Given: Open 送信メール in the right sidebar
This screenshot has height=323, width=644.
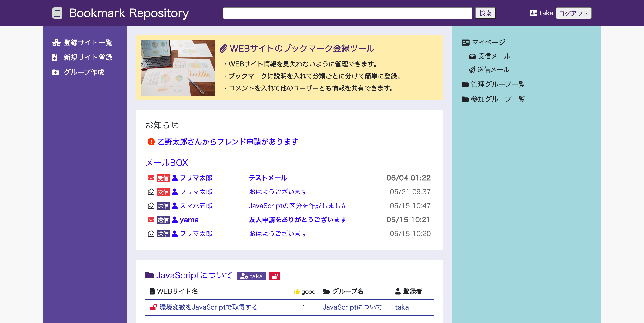Looking at the screenshot, I should pos(493,70).
